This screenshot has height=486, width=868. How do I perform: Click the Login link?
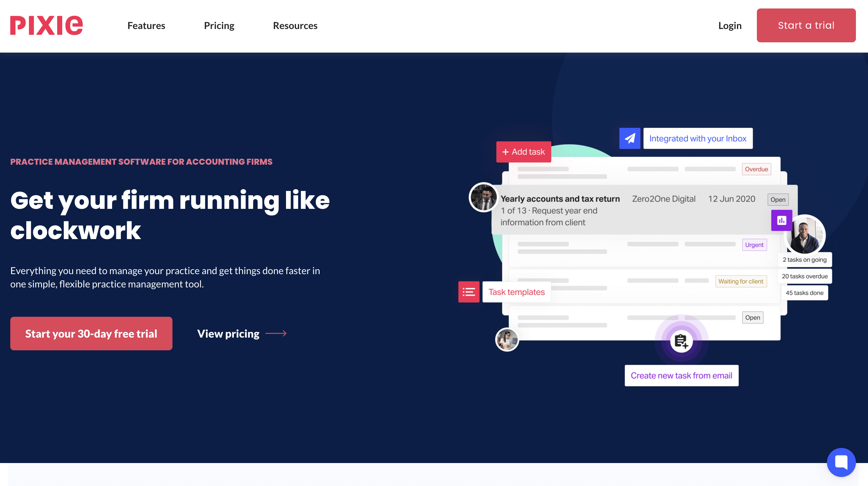[729, 26]
